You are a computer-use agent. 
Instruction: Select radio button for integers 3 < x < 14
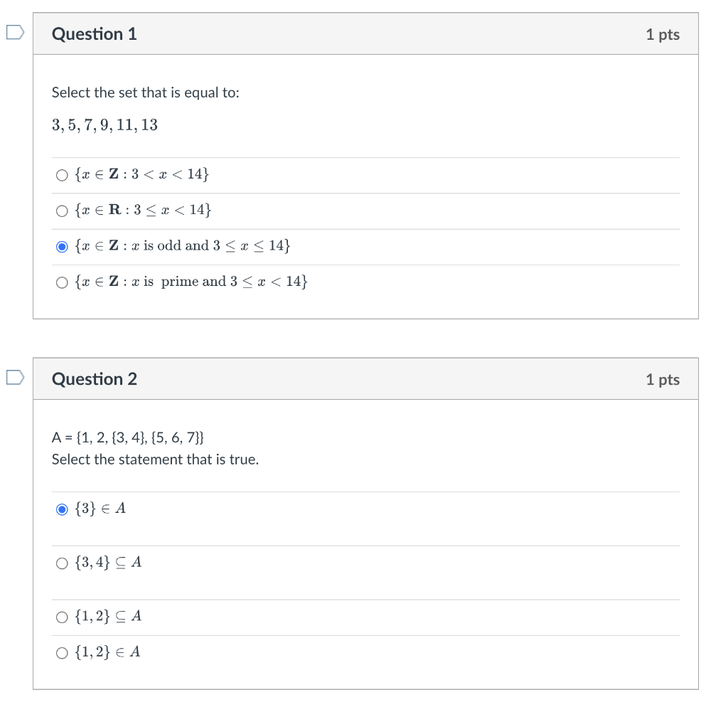coord(62,175)
